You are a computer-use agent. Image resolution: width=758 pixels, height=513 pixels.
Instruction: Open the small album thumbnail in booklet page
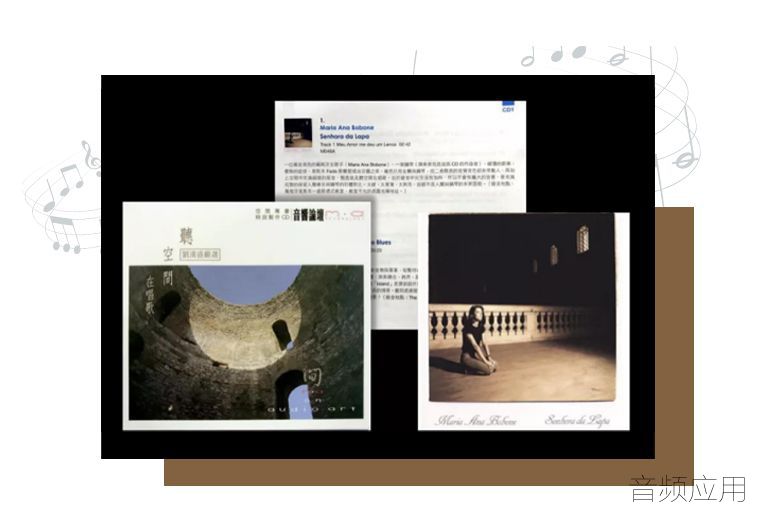pyautogui.click(x=298, y=133)
